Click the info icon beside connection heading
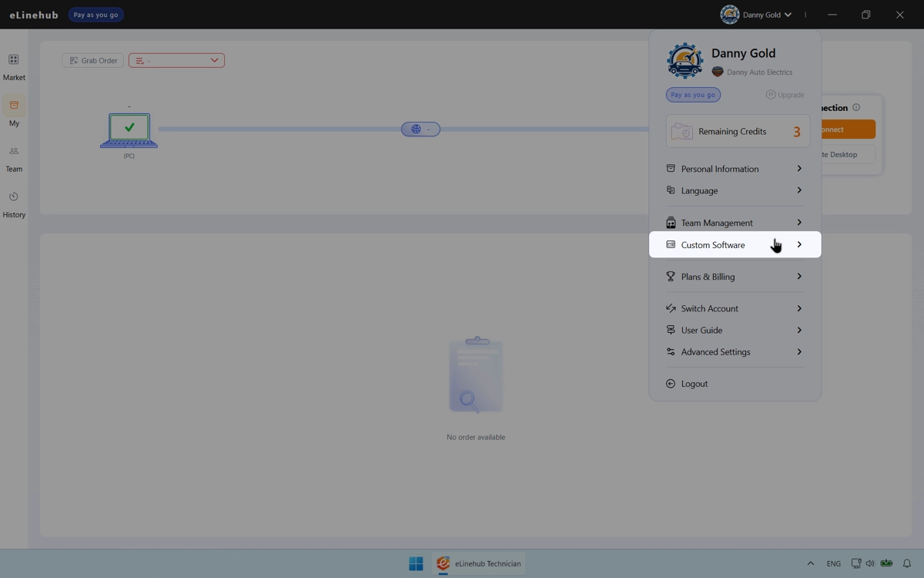Viewport: 924px width, 578px height. [856, 107]
